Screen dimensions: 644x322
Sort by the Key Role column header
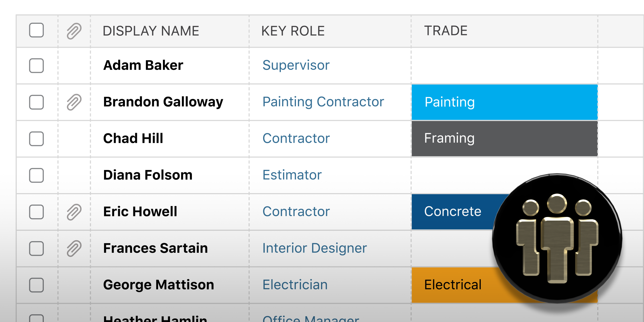(x=293, y=31)
